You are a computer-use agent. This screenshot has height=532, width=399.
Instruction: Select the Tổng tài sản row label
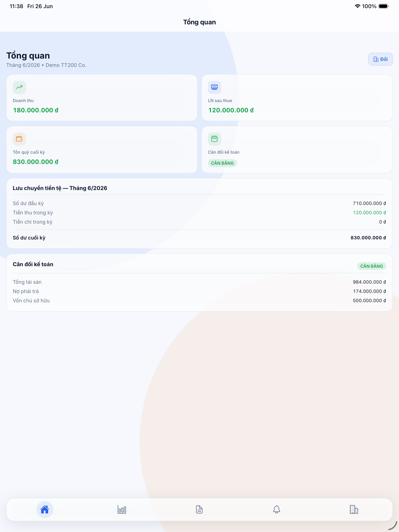point(27,282)
